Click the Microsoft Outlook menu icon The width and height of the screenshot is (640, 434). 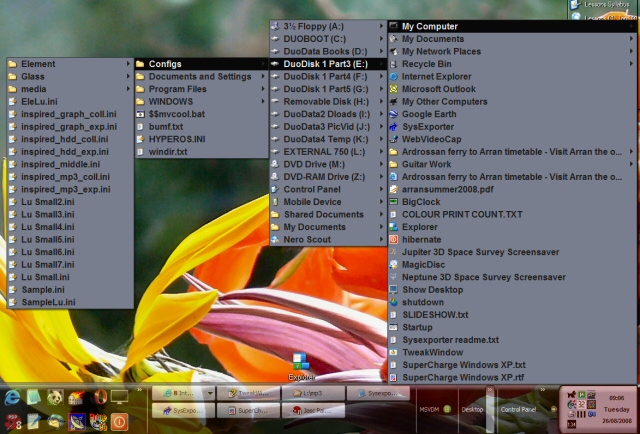click(x=393, y=89)
